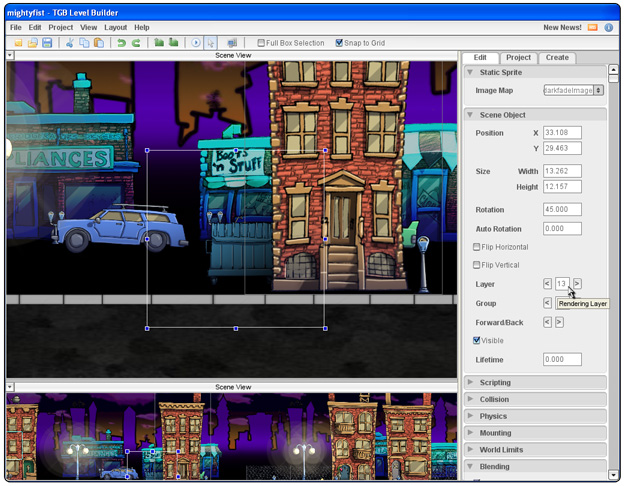The height and width of the screenshot is (486, 625).
Task: Save the level with floppy icon
Action: click(47, 43)
